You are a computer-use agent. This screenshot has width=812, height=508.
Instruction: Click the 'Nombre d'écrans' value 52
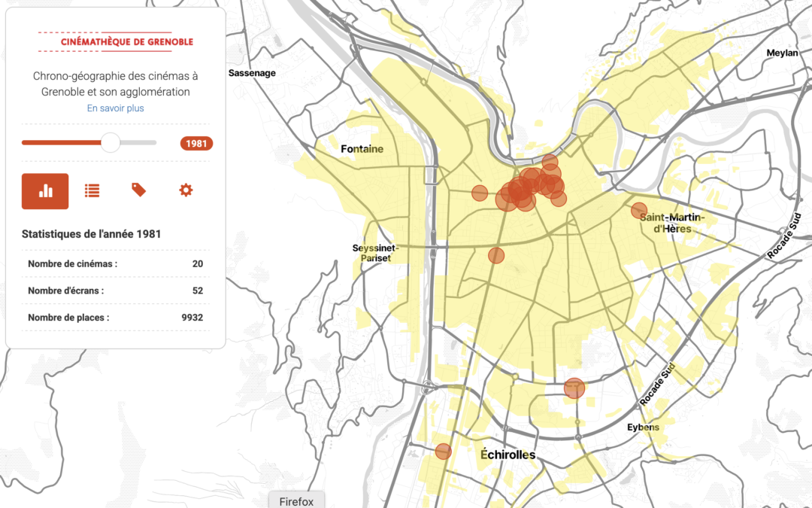point(197,291)
